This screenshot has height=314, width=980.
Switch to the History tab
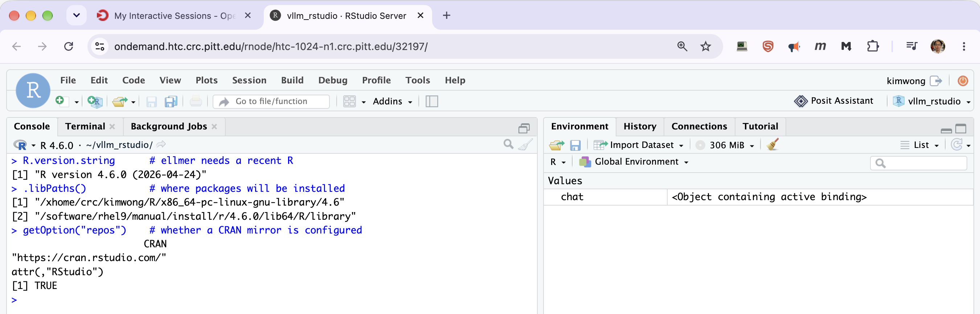point(640,126)
